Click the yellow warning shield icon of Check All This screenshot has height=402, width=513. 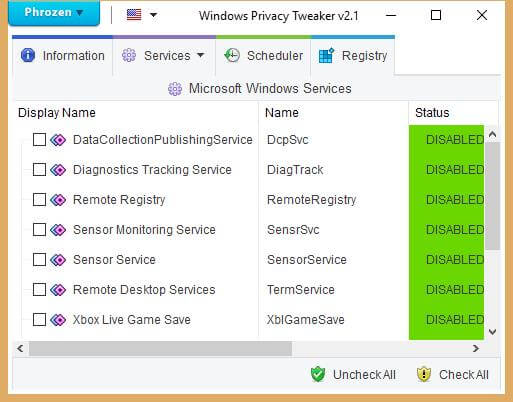[x=424, y=374]
